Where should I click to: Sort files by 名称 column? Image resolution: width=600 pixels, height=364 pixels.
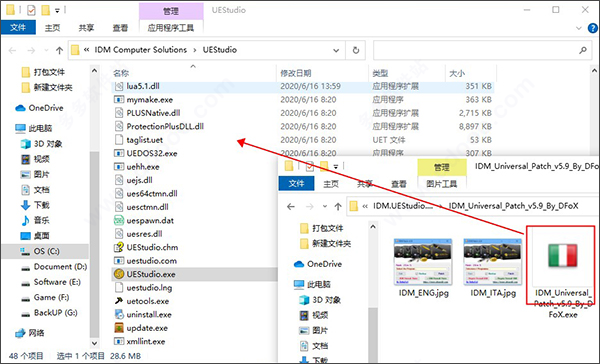[121, 73]
